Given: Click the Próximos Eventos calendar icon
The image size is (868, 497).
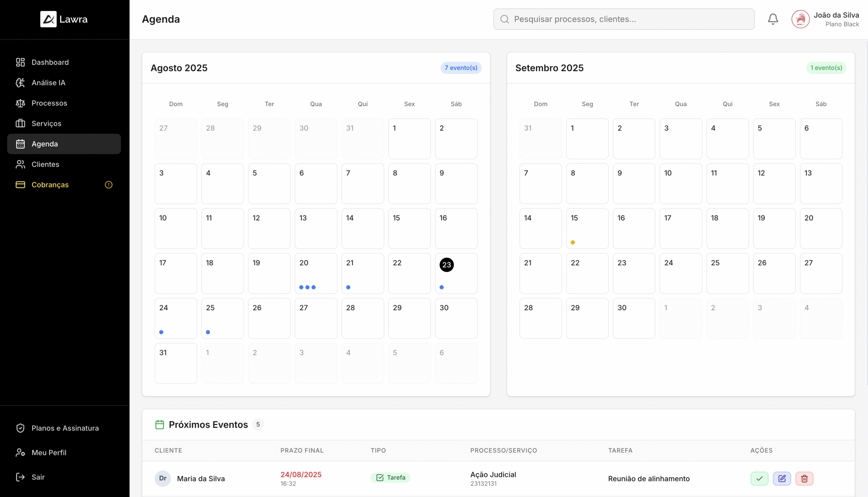Looking at the screenshot, I should point(159,424).
